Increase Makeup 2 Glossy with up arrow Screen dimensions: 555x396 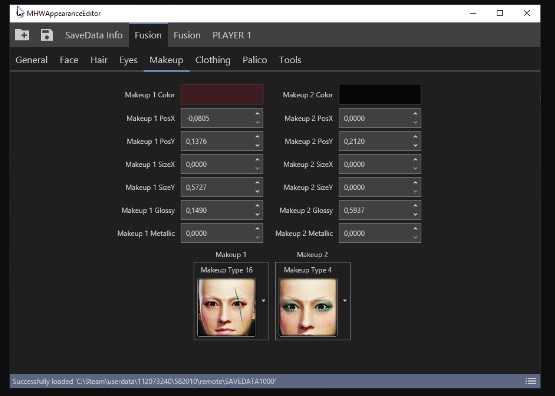coord(415,206)
